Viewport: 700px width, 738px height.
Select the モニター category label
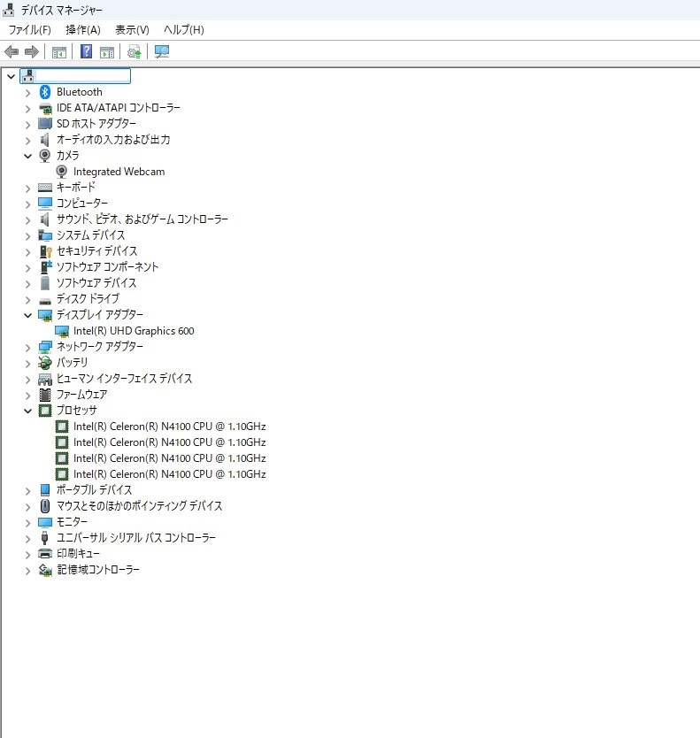72,522
